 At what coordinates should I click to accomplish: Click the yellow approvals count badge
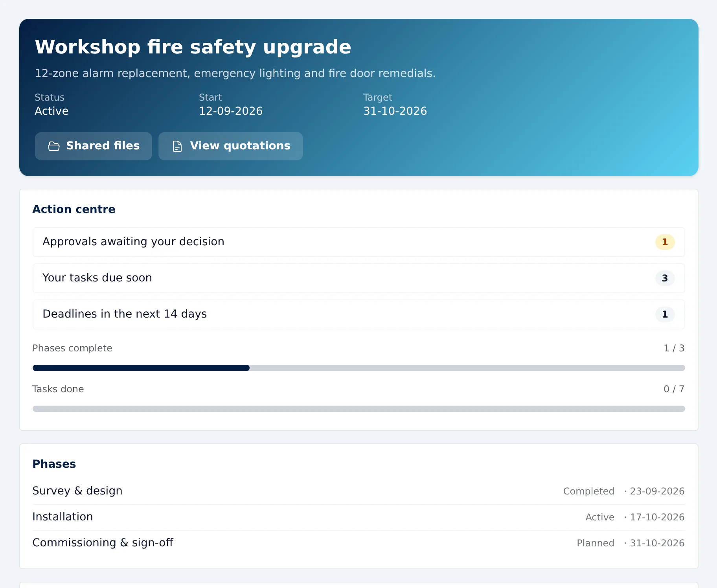(x=665, y=242)
